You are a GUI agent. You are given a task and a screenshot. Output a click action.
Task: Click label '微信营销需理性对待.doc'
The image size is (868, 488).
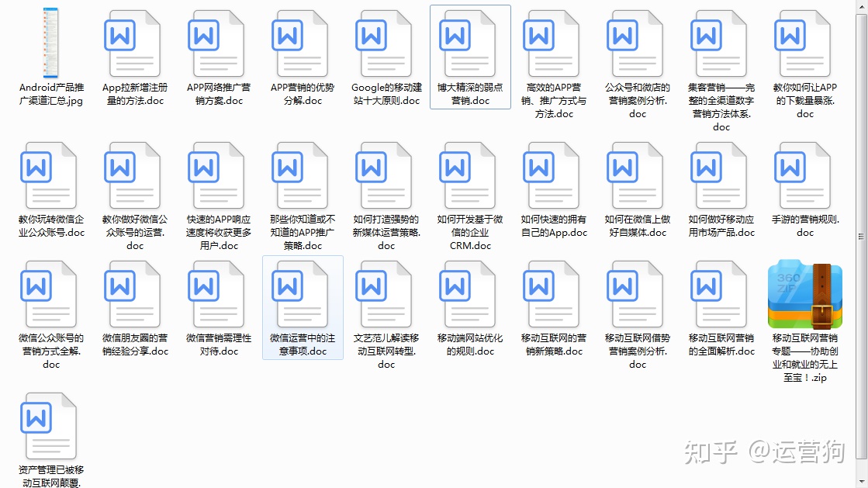click(219, 344)
